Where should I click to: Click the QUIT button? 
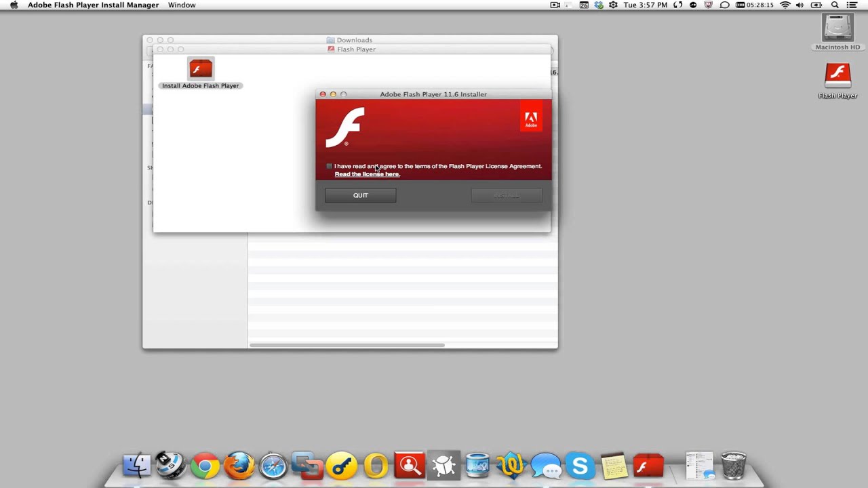[360, 195]
